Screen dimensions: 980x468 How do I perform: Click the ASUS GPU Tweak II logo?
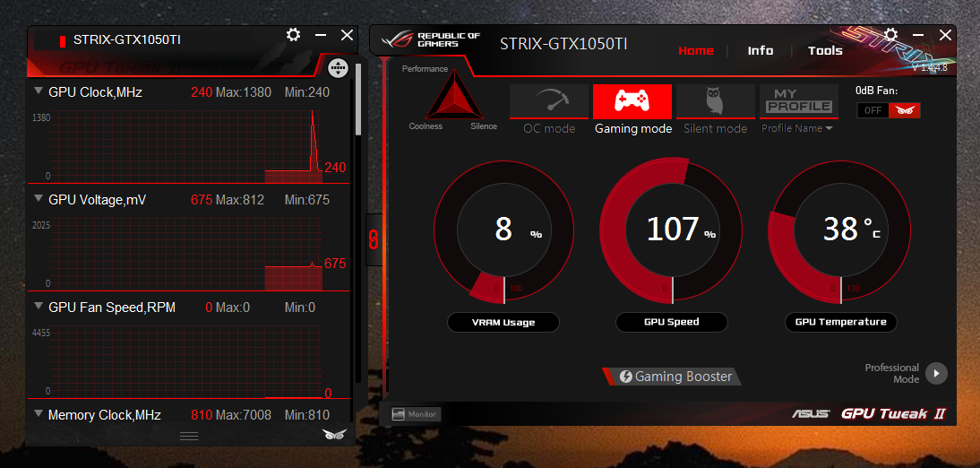tap(870, 413)
